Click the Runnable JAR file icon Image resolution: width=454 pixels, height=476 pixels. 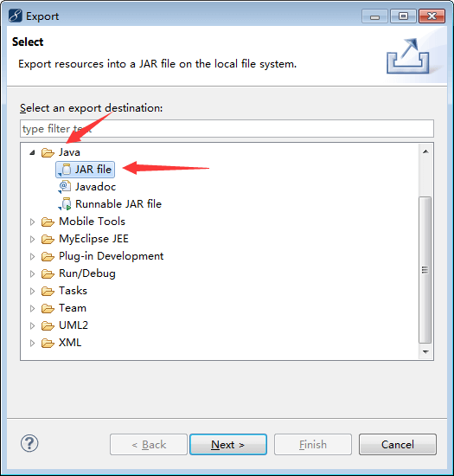click(x=65, y=204)
